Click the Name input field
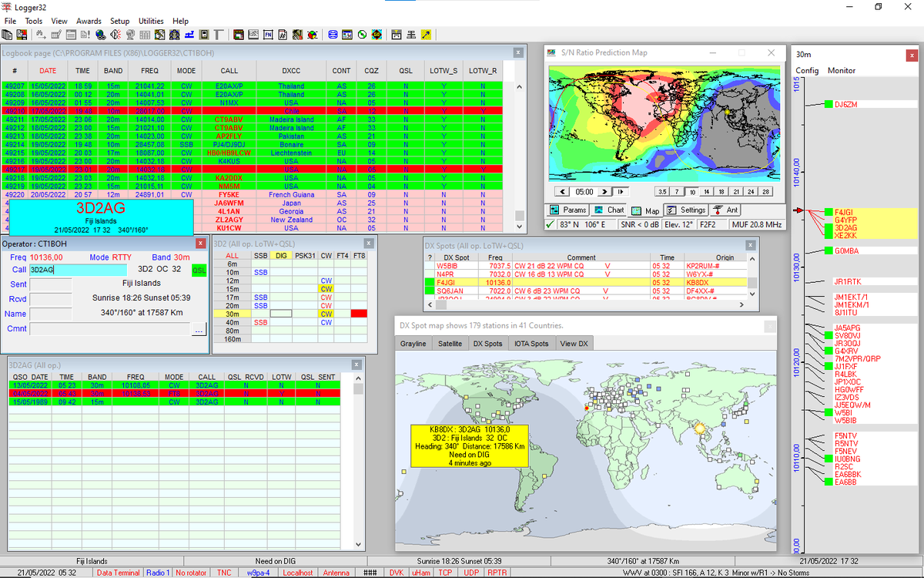This screenshot has width=924, height=578. 51,314
